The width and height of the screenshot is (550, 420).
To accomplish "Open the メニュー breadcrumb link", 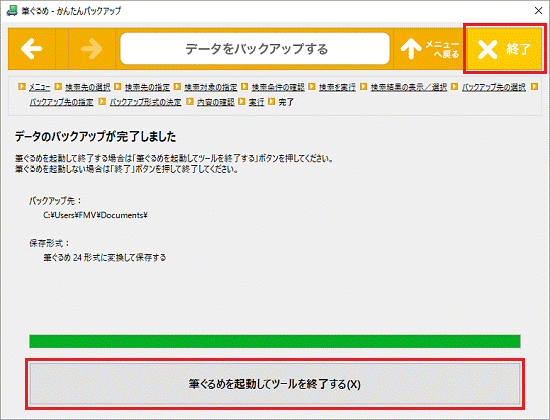I will (40, 87).
